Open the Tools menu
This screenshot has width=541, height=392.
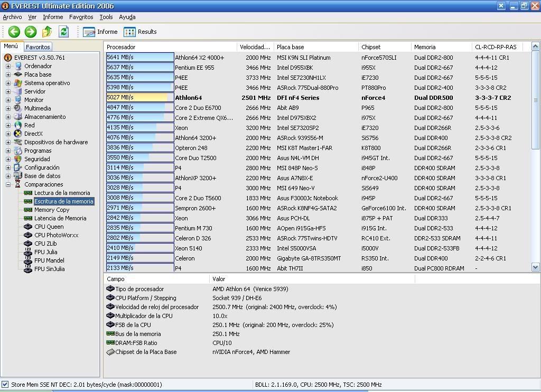[106, 17]
